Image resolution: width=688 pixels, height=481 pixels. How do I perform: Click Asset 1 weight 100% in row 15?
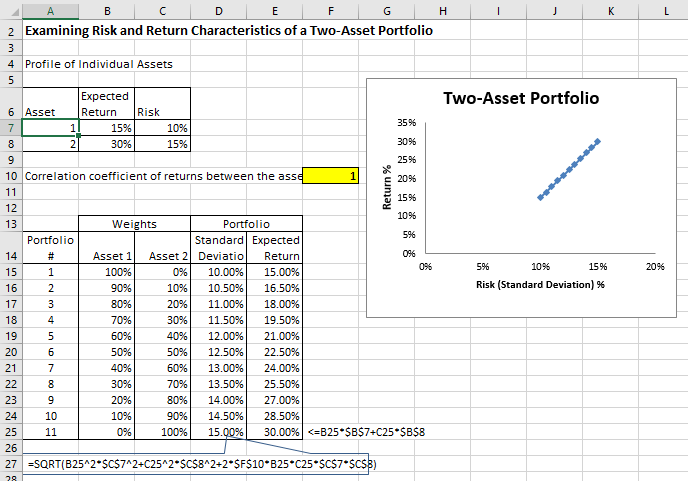[107, 272]
